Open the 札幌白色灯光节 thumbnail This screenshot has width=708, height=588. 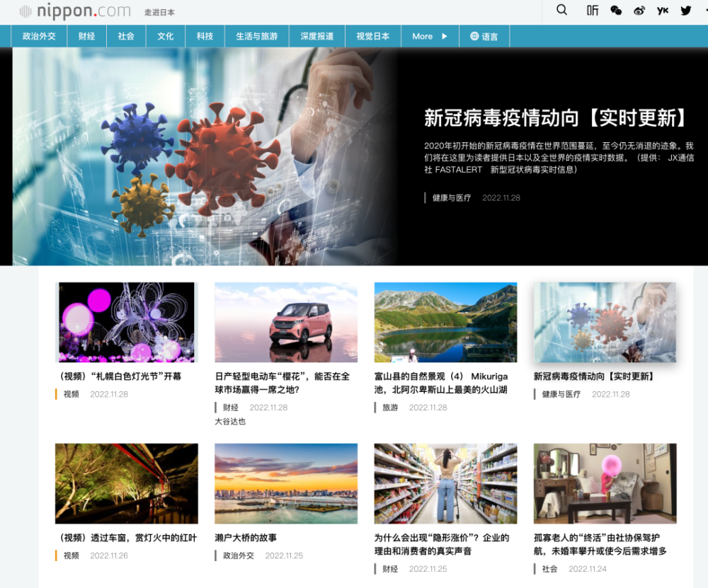coord(127,322)
